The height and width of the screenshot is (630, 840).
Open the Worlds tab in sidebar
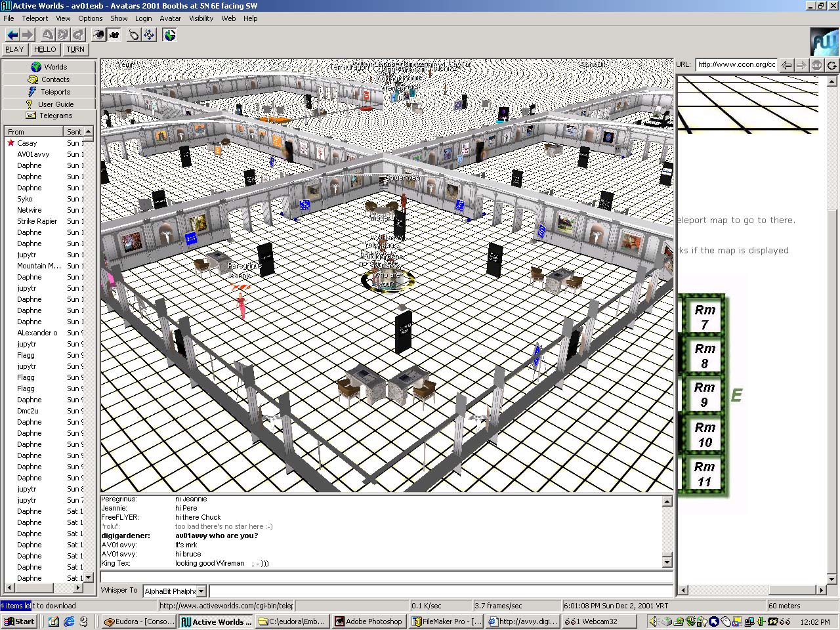tap(49, 67)
